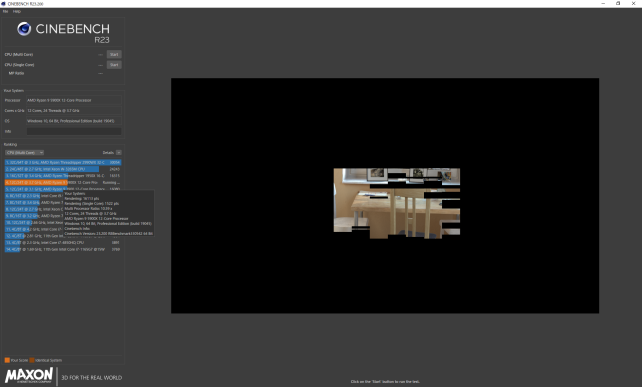Viewport: 642px width, 387px height.
Task: Select rank 13 Intel Core i7 4C/8T entry
Action: pos(63,242)
